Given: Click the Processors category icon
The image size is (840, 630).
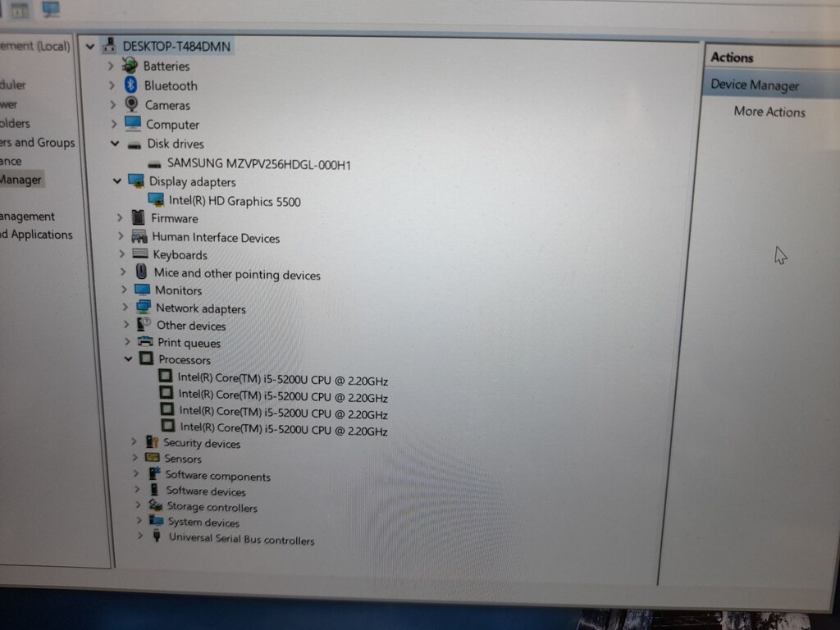Looking at the screenshot, I should pyautogui.click(x=146, y=358).
